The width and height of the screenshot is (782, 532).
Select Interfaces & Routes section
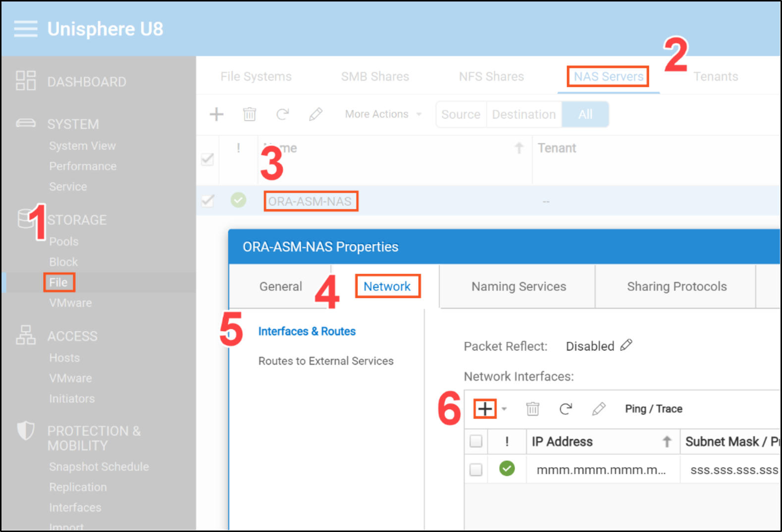[x=307, y=331]
